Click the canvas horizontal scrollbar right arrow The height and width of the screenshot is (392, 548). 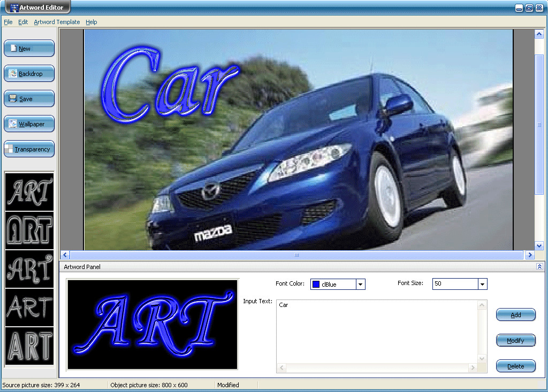point(530,255)
